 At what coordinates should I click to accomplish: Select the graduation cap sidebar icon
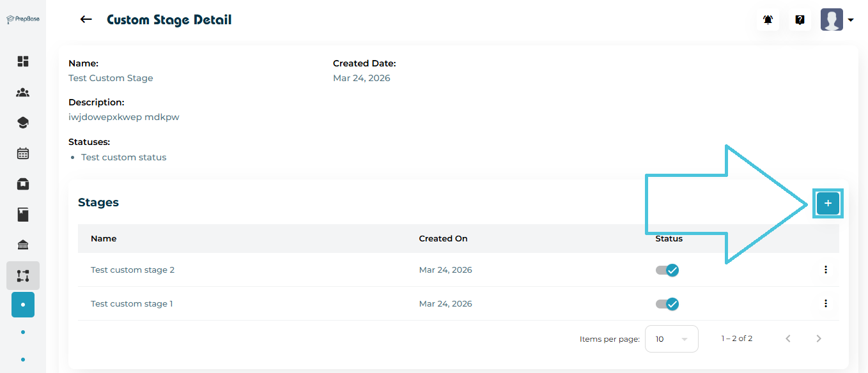(x=23, y=123)
